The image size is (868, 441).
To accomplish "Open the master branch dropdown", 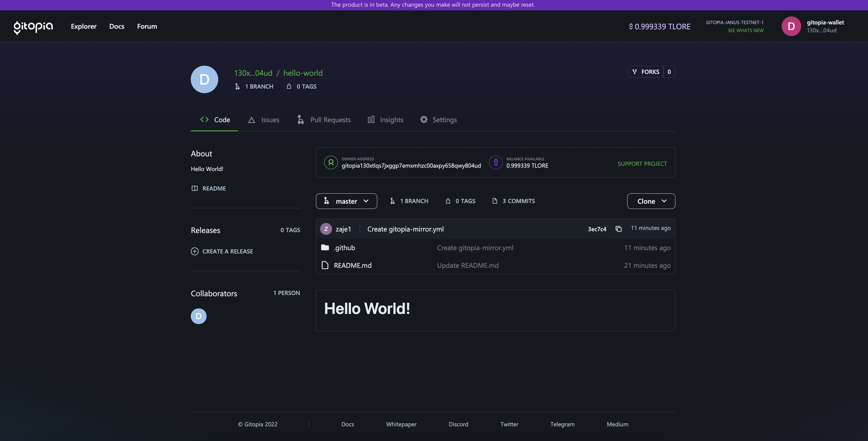I will click(346, 201).
